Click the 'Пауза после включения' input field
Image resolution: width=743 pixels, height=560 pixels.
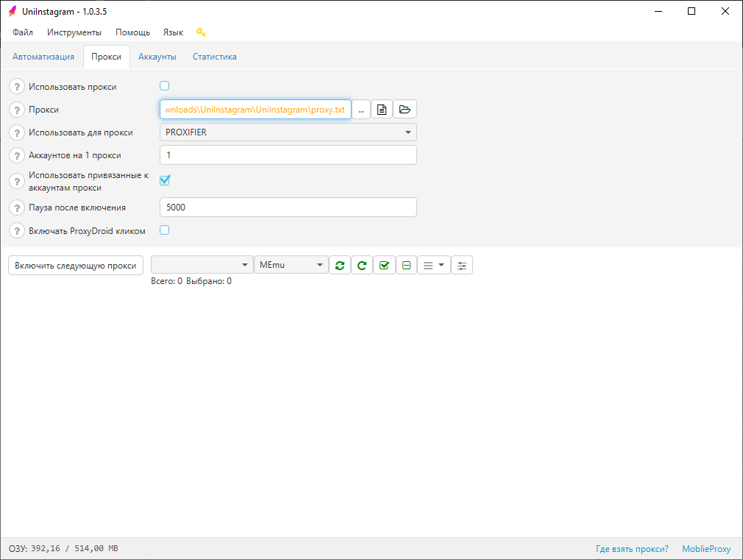click(x=288, y=208)
